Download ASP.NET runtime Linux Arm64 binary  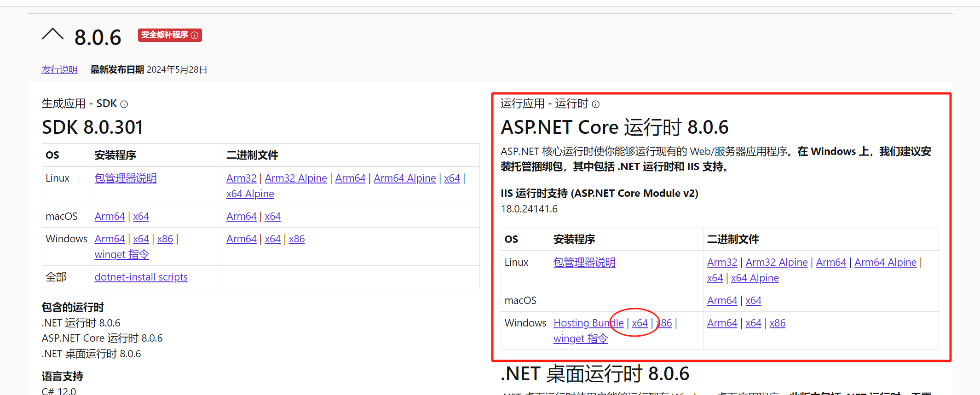831,262
